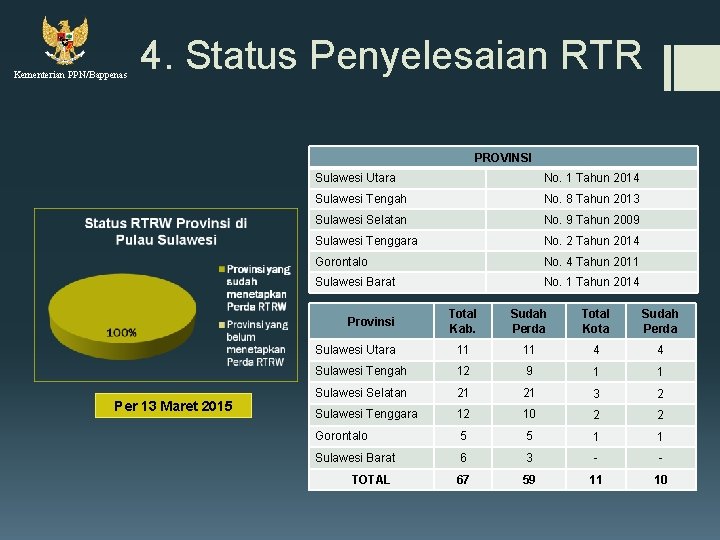Click the Provinsi column header in lower table

click(371, 321)
